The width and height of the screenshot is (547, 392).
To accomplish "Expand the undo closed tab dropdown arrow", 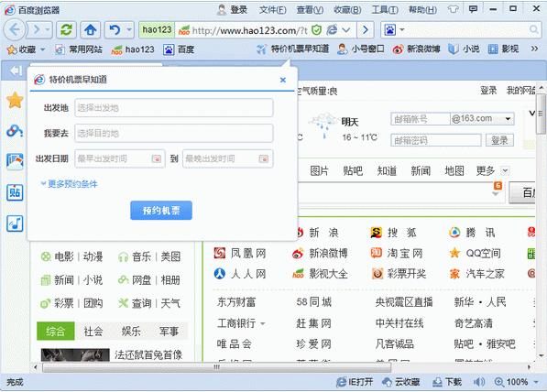I will [129, 30].
